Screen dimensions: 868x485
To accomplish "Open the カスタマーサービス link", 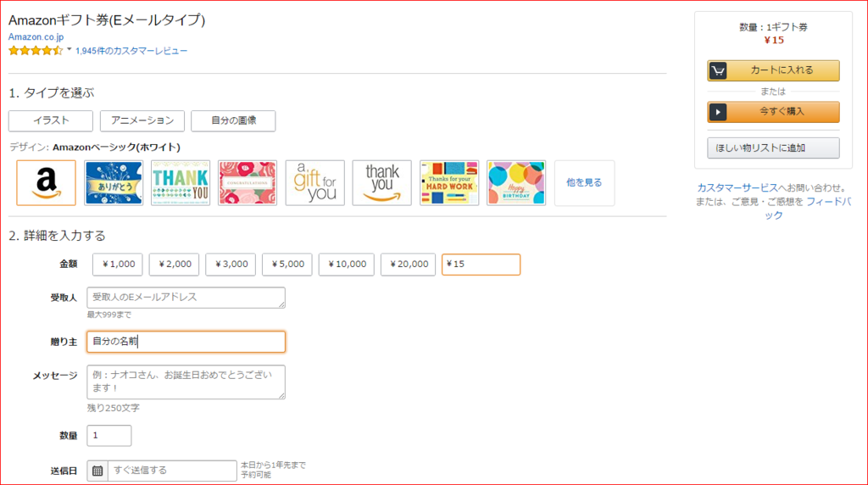I will (737, 187).
